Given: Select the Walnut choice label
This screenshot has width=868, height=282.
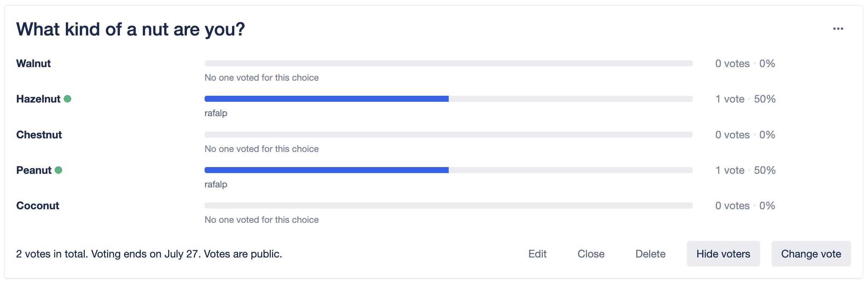Looking at the screenshot, I should coord(34,63).
